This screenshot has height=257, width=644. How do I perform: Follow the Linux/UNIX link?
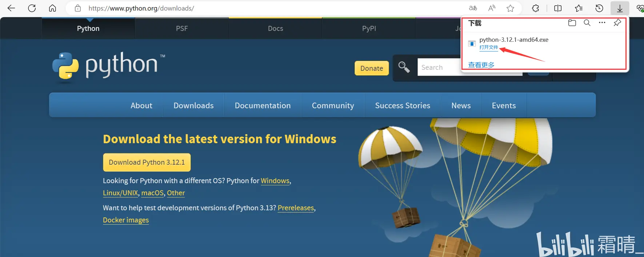(x=120, y=193)
